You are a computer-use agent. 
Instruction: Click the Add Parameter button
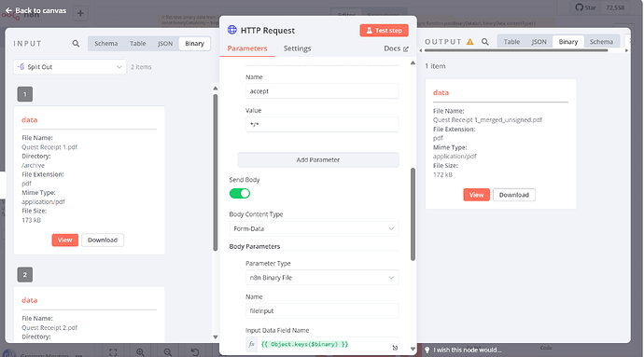click(318, 159)
